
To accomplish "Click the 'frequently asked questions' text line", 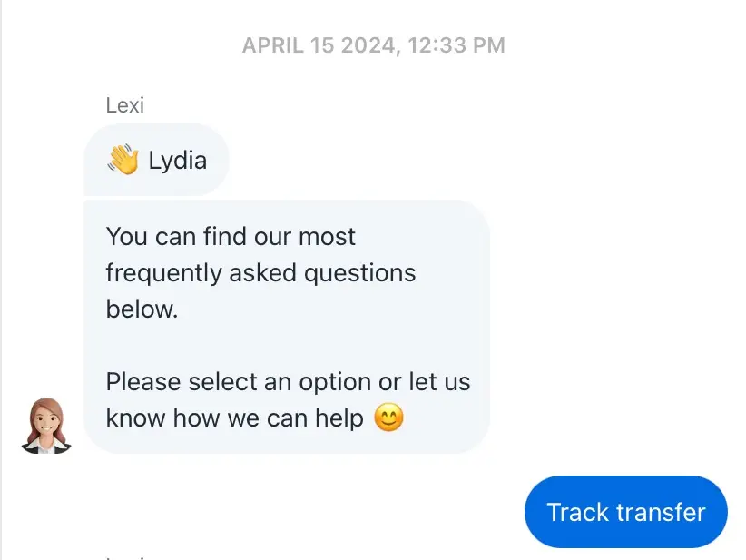I will (260, 273).
